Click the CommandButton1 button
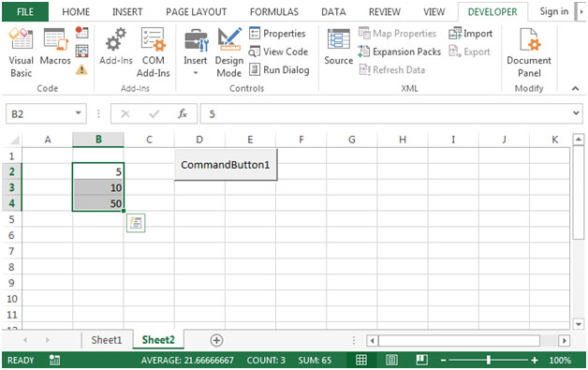 226,165
